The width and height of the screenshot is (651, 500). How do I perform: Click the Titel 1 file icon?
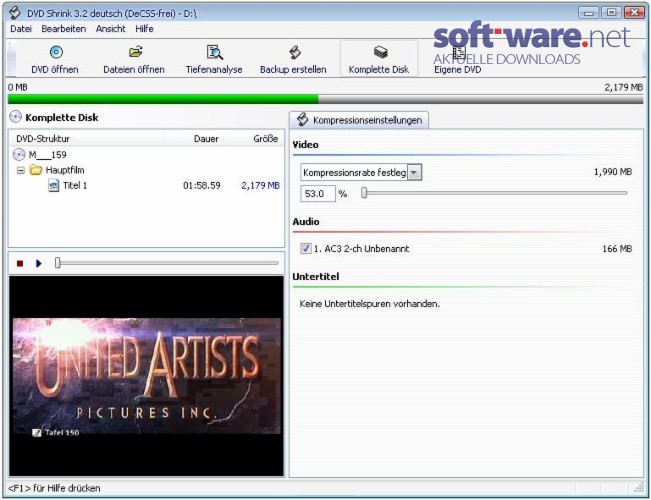(x=54, y=185)
